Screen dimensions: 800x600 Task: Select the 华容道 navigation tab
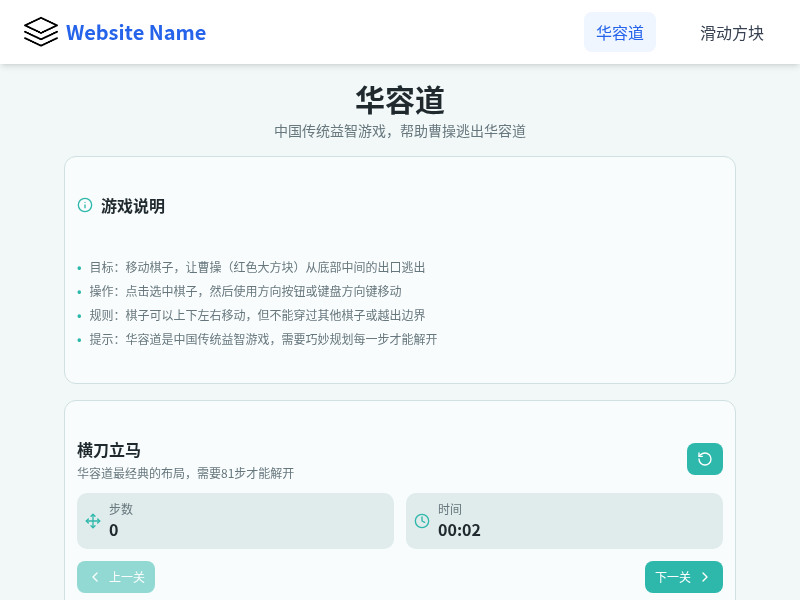coord(620,32)
